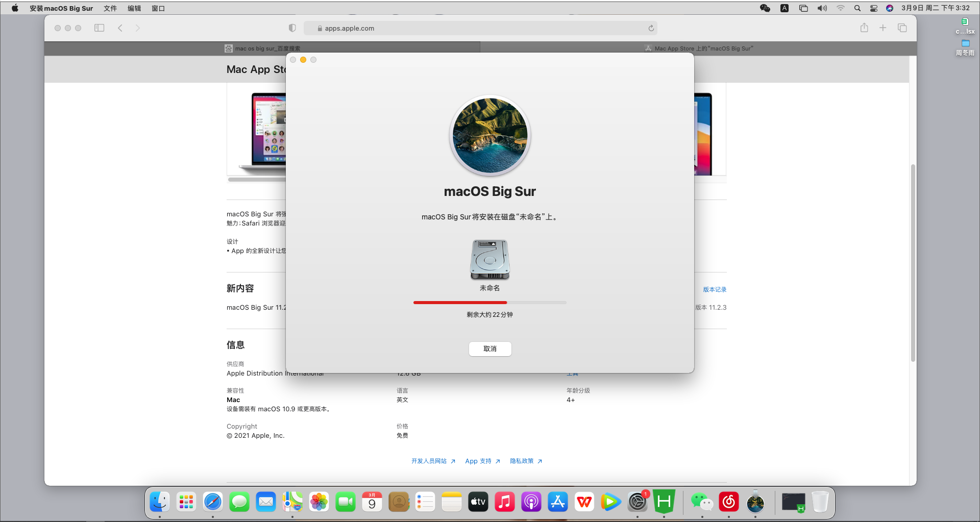Open Reminders from the Dock
This screenshot has height=522, width=980.
point(425,502)
